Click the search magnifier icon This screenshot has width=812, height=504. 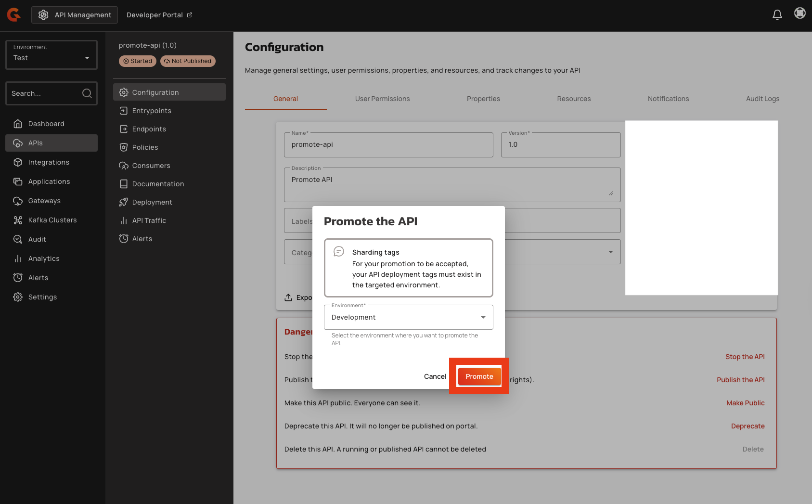(87, 93)
